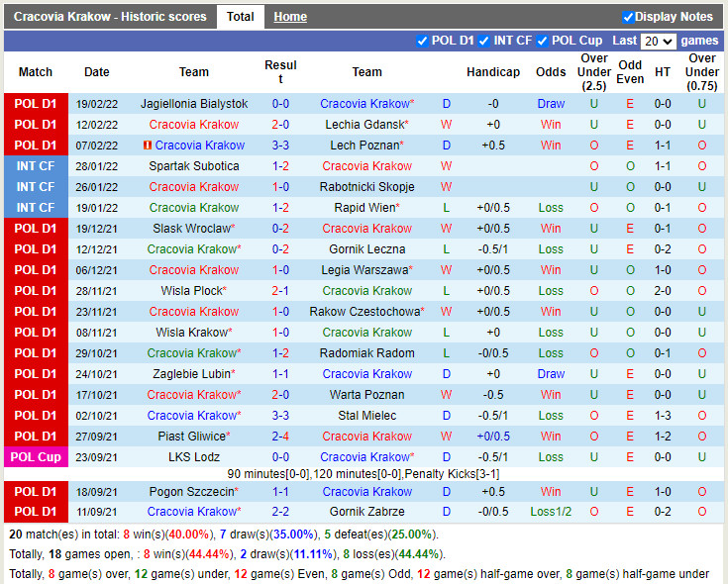Uncheck the POL D1 league filter

click(x=423, y=41)
